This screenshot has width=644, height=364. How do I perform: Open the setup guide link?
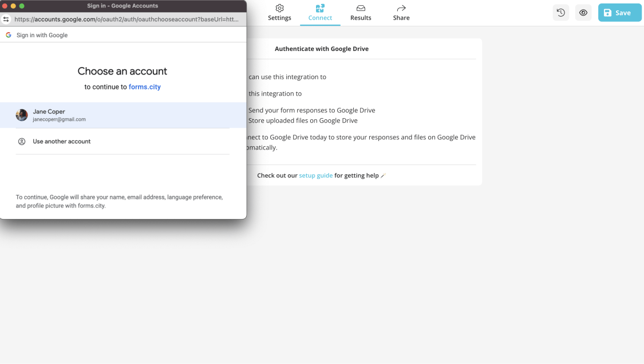[x=315, y=175]
